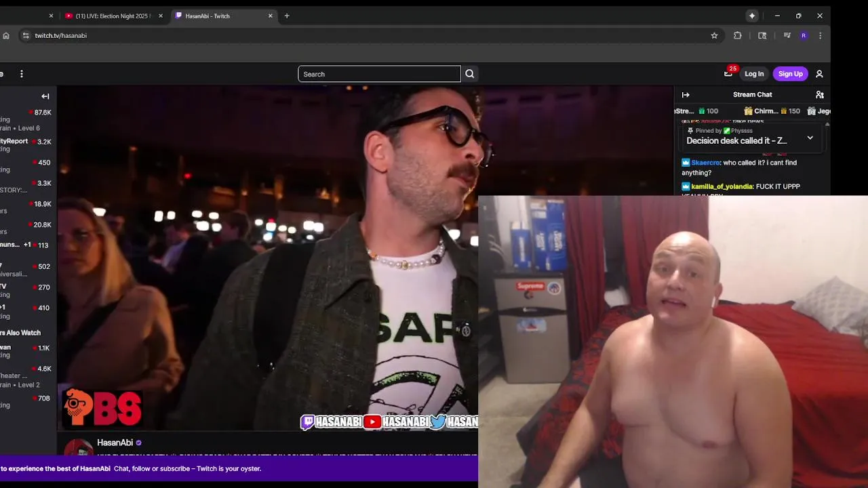
Task: Open sidebar channel with 1.1K viewers
Action: pos(27,351)
